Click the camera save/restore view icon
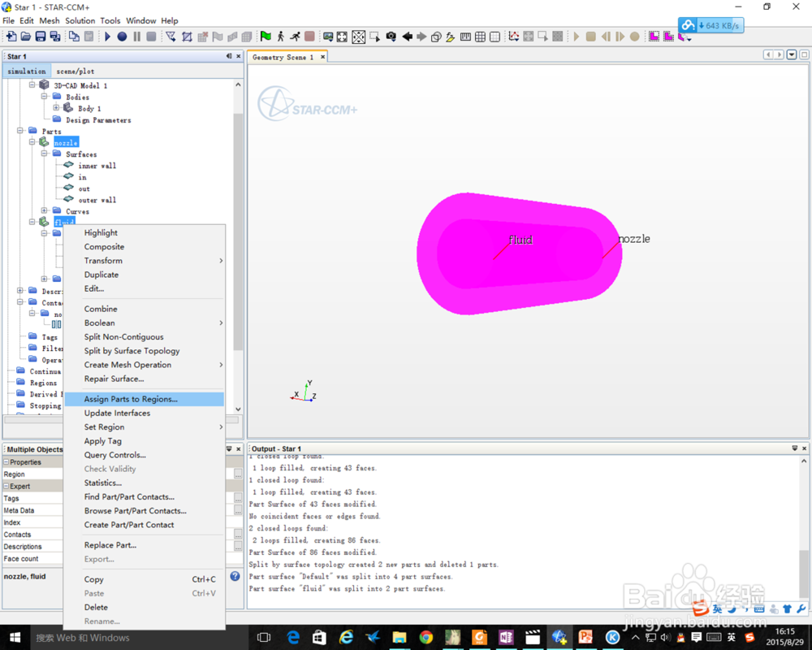The image size is (812, 650). click(391, 37)
